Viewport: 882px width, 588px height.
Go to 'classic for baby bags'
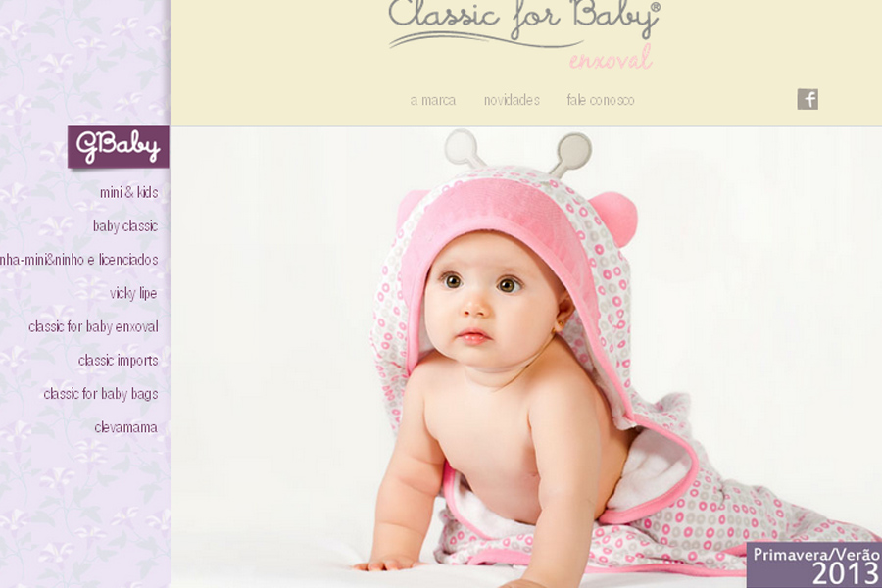(x=101, y=393)
